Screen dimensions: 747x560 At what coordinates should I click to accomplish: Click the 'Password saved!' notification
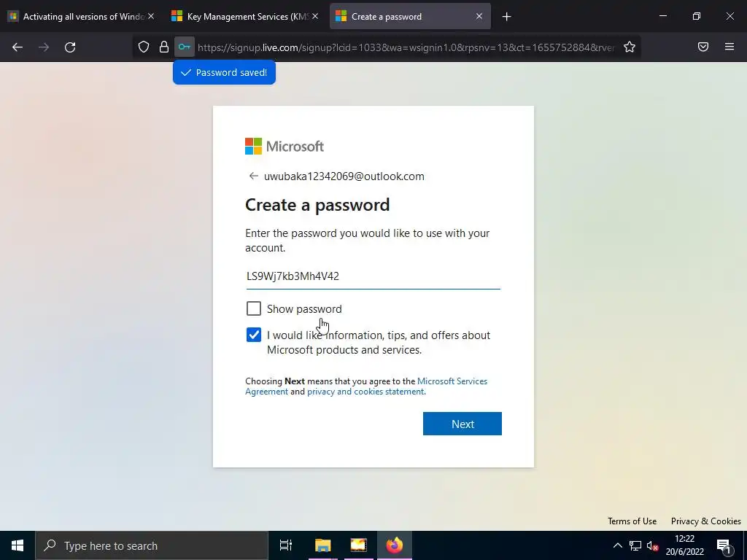(x=225, y=72)
